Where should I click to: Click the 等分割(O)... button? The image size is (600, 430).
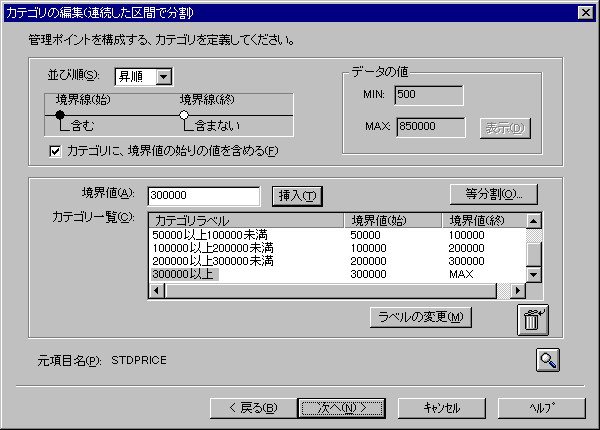494,194
